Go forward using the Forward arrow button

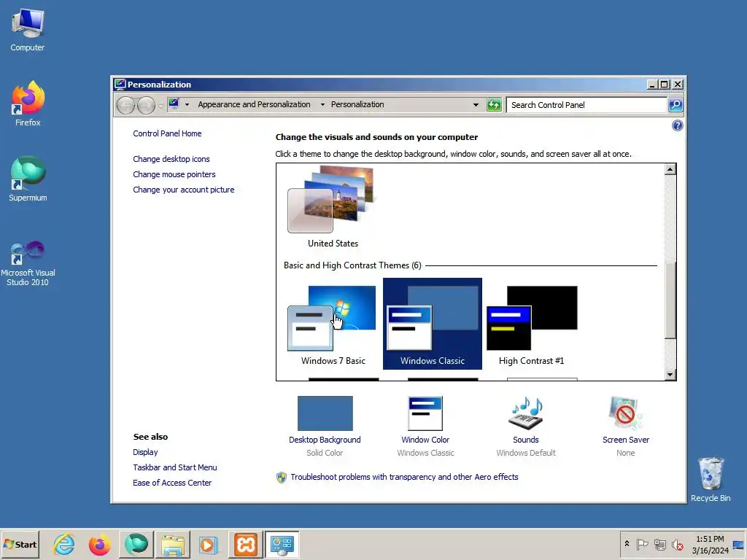(x=146, y=105)
